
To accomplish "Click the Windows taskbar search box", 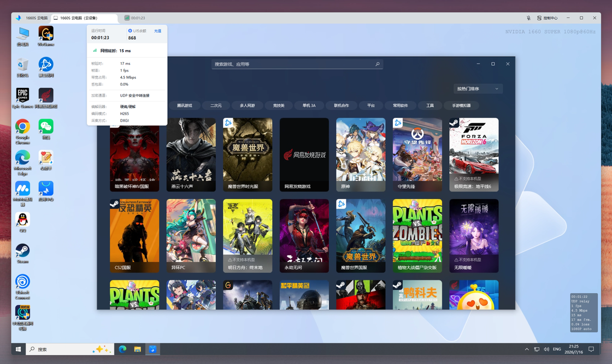I will pyautogui.click(x=70, y=349).
